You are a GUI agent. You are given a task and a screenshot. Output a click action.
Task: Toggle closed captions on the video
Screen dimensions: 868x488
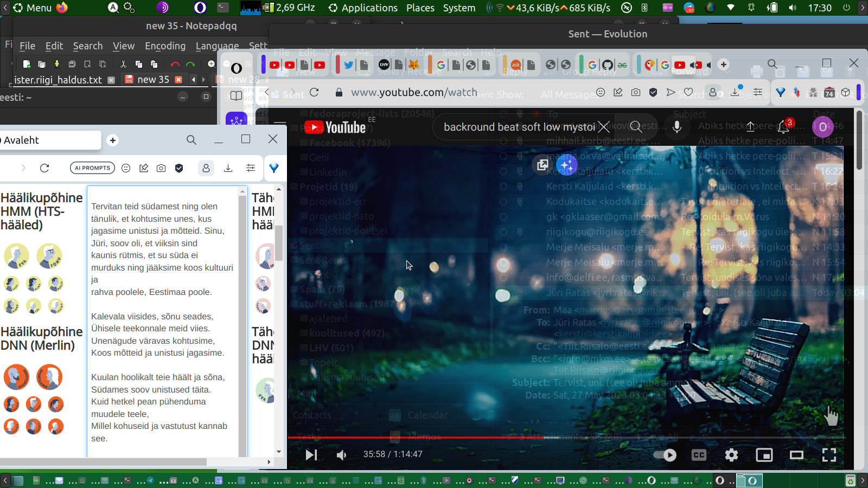[699, 455]
